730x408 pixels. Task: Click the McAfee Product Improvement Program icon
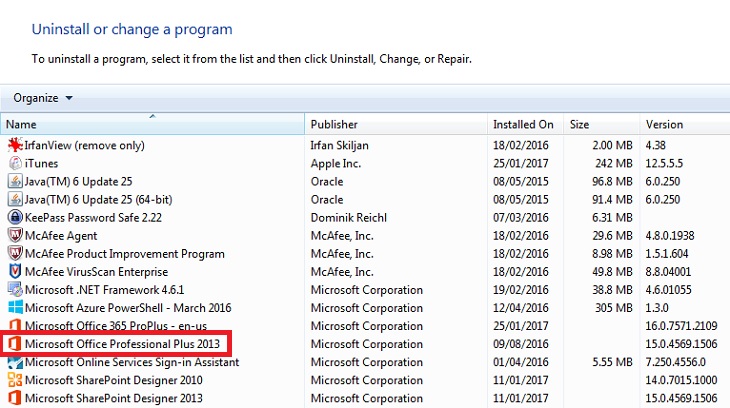[15, 253]
